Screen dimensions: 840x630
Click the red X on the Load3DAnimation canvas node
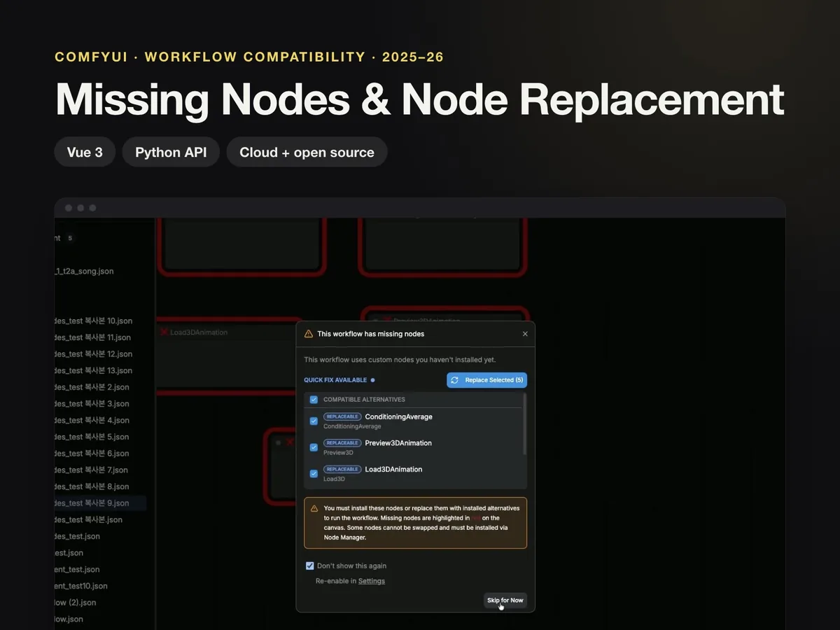(x=164, y=332)
